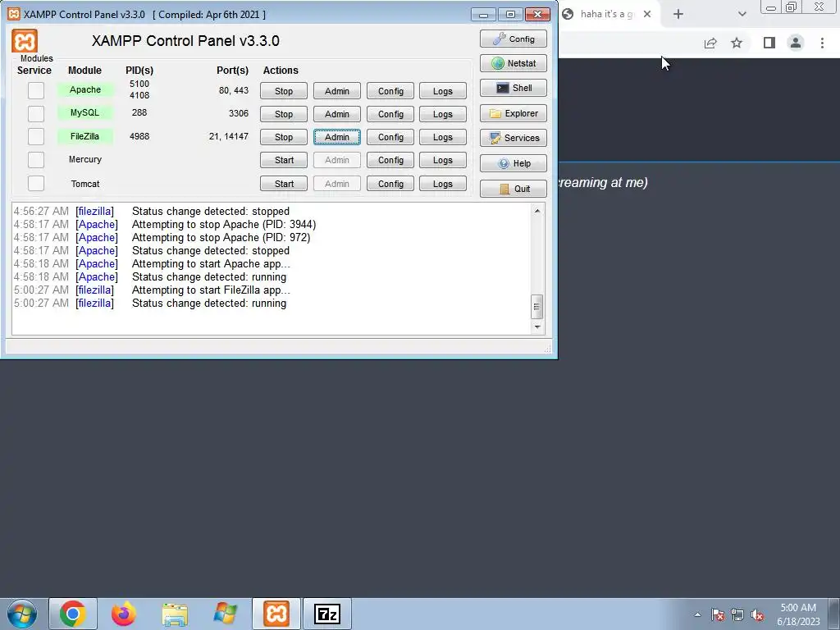Click the Quit button

[514, 189]
